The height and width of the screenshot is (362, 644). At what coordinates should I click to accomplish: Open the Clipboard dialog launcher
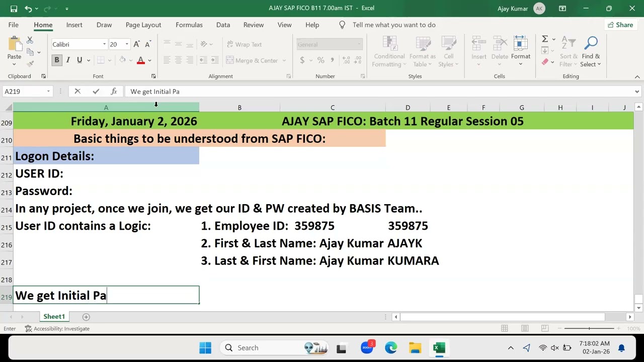click(x=43, y=76)
